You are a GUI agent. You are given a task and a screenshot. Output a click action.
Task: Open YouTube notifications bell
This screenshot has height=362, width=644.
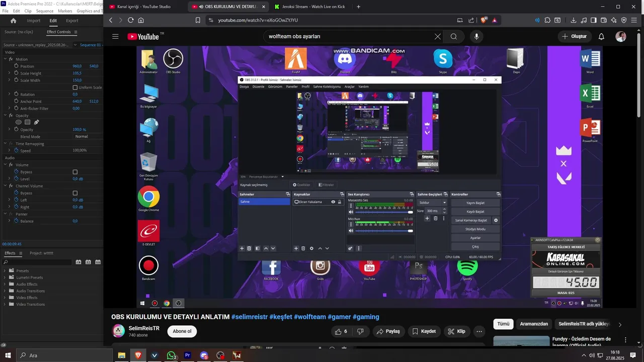601,37
